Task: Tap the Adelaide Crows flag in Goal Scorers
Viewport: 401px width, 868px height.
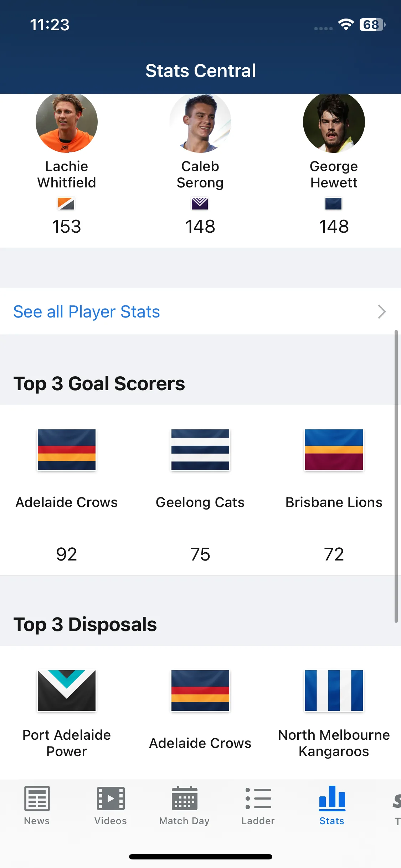Action: pos(67,450)
